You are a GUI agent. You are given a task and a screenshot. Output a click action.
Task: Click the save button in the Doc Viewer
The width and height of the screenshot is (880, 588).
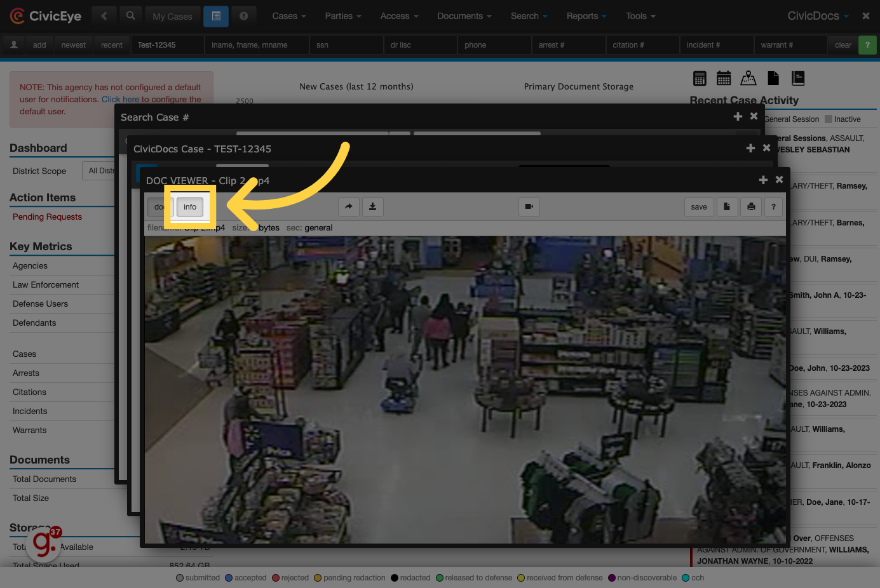699,206
